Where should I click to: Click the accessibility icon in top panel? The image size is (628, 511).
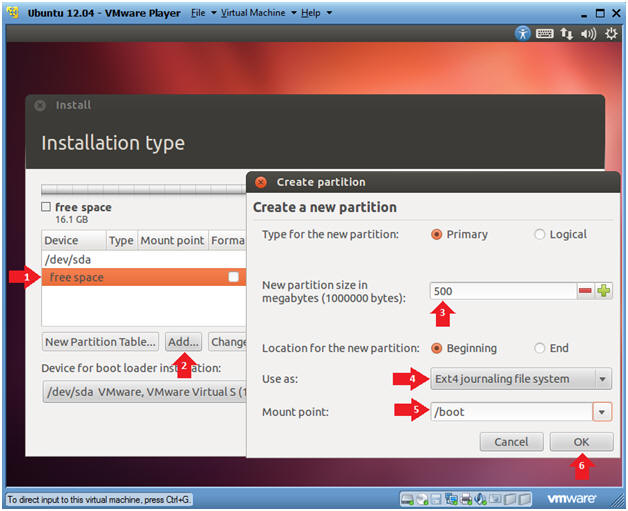[x=522, y=33]
